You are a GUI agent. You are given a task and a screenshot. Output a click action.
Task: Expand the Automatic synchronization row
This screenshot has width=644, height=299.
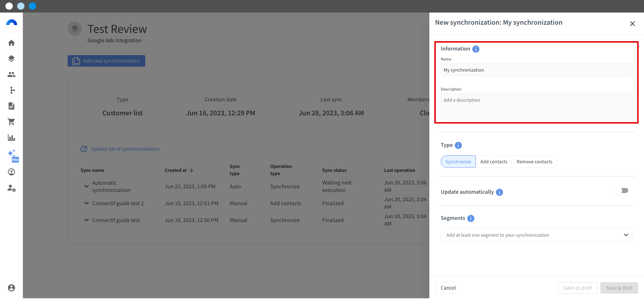coord(86,186)
